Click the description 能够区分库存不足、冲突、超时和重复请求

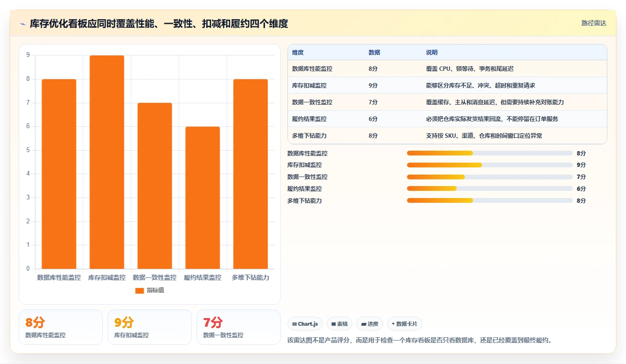point(480,86)
